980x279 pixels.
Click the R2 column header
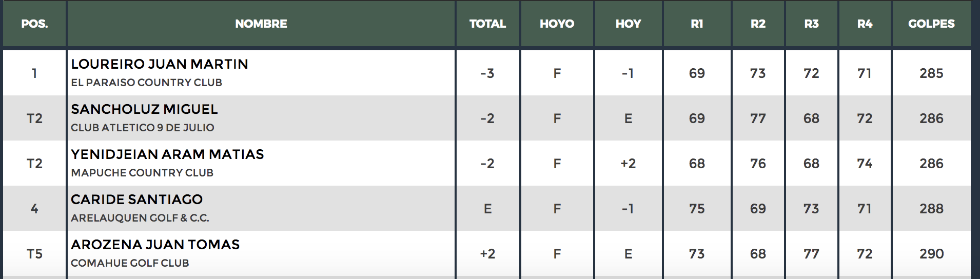(x=758, y=24)
